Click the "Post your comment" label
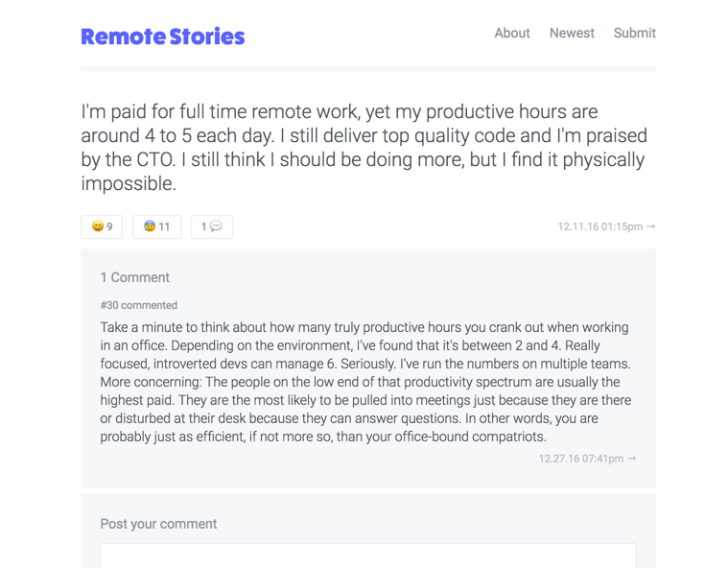The width and height of the screenshot is (728, 568). point(158,524)
